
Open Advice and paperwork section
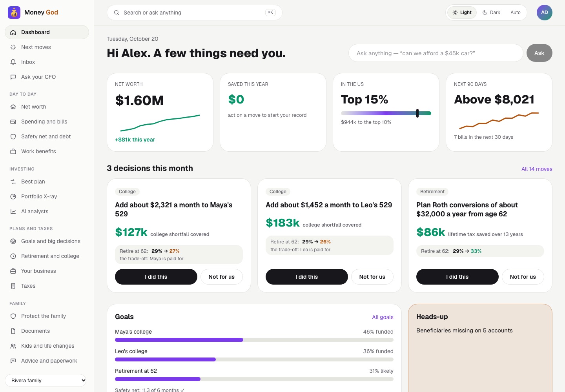point(47,361)
